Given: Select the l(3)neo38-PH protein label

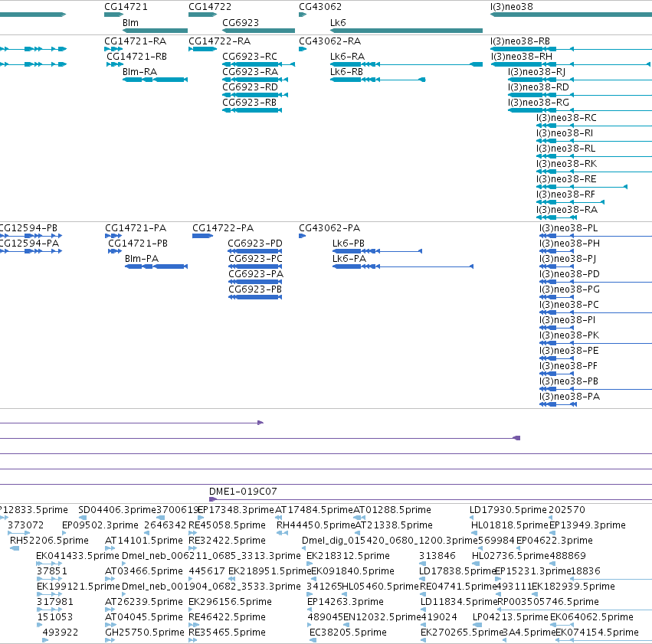Looking at the screenshot, I should point(570,244).
